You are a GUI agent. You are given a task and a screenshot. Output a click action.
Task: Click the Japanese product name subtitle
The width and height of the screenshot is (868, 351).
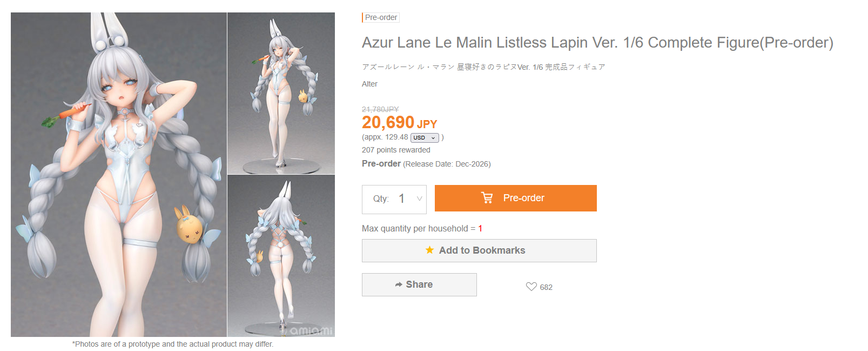coord(483,67)
